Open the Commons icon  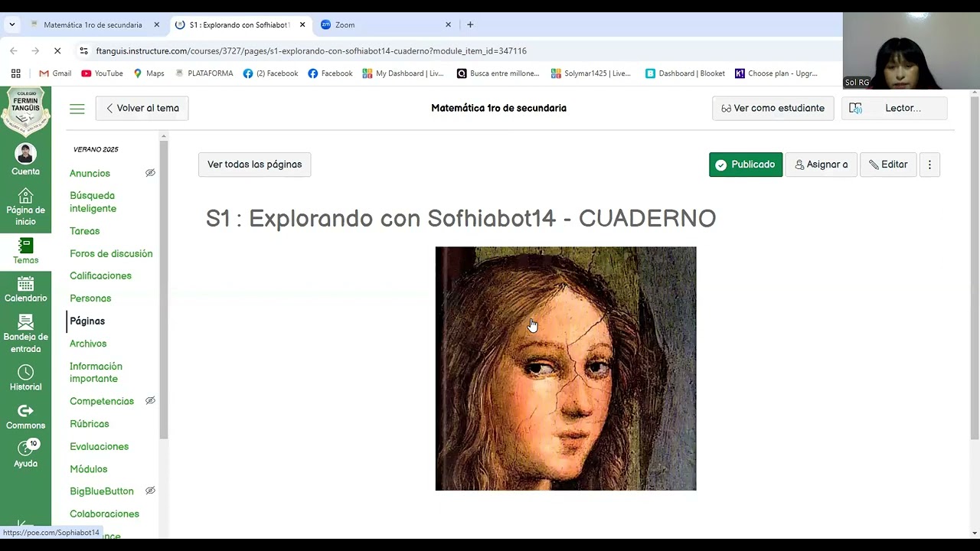25,411
